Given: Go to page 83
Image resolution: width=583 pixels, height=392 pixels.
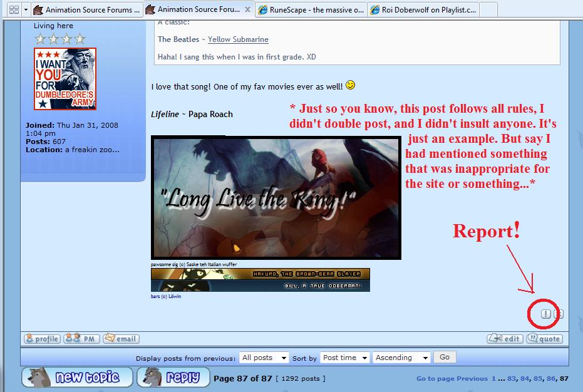Looking at the screenshot, I should pyautogui.click(x=512, y=379).
